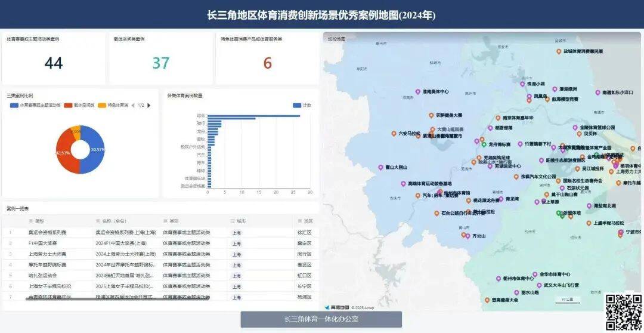Click the table horizontal scrollbar
This screenshot has width=644, height=333.
(117, 299)
